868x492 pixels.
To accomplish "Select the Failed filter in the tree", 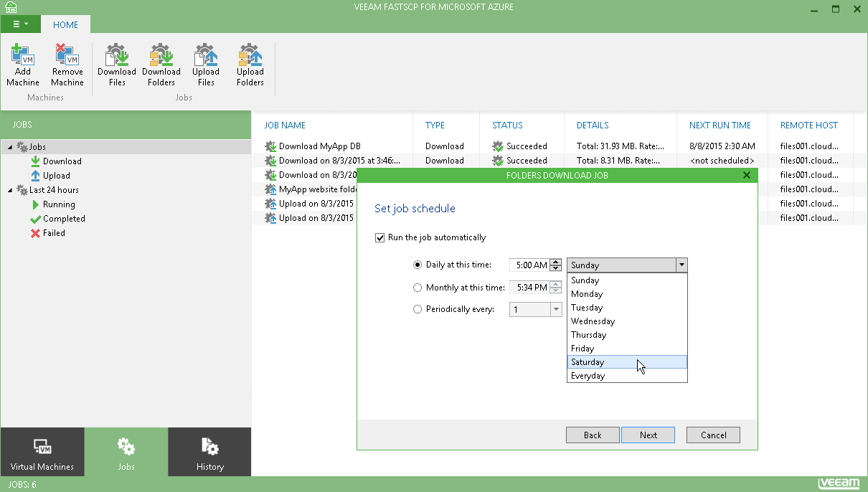I will tap(54, 233).
